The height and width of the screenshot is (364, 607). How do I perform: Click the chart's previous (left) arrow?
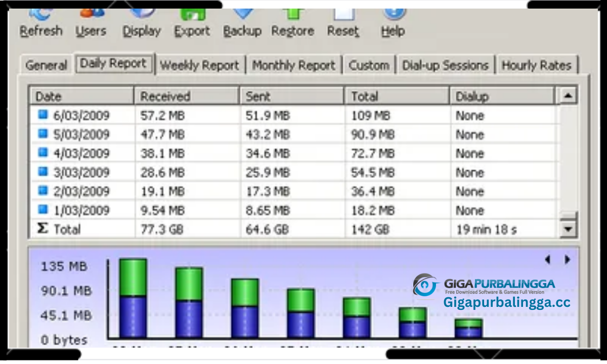(x=548, y=259)
